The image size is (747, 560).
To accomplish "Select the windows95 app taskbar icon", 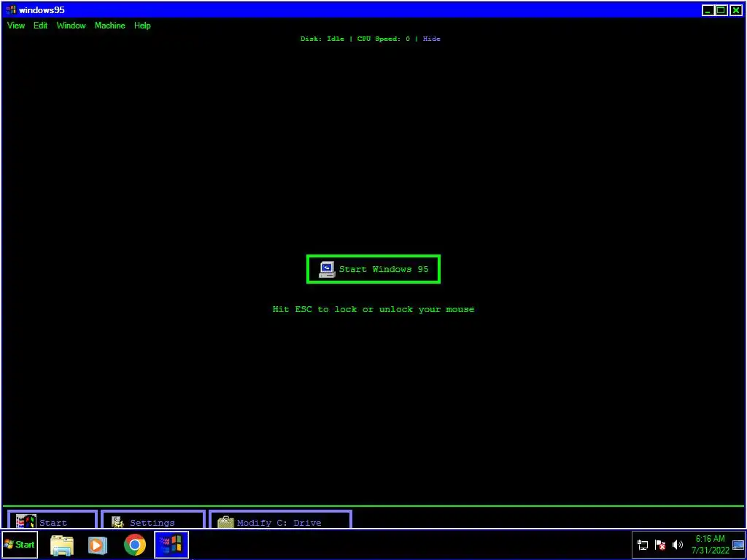I will 171,545.
